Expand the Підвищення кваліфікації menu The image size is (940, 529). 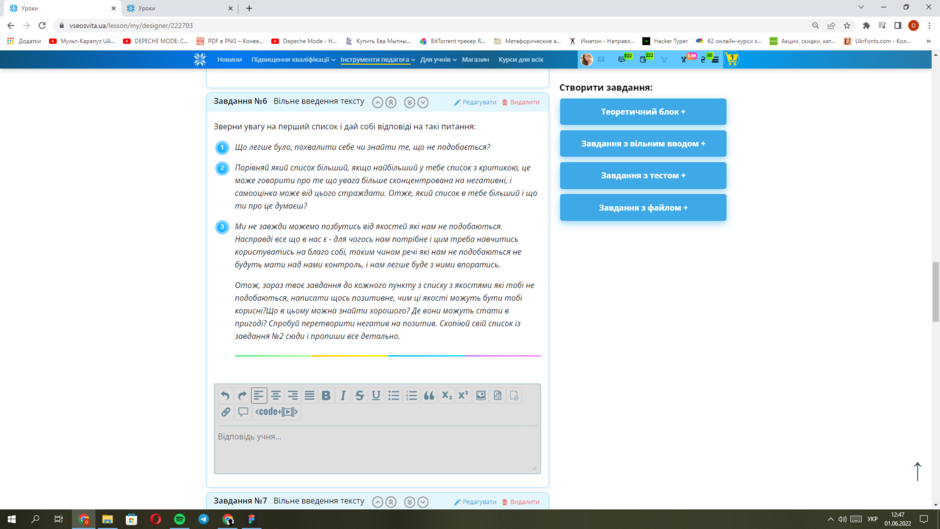(293, 59)
